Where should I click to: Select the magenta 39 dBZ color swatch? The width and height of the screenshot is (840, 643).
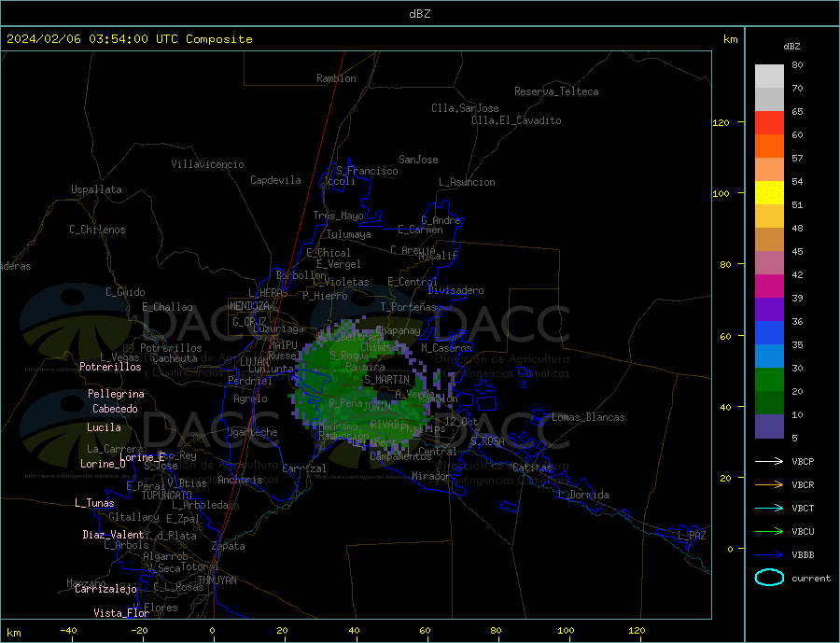769,287
